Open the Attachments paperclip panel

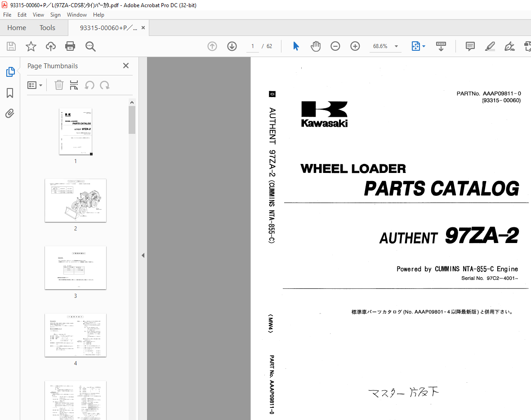click(x=10, y=113)
